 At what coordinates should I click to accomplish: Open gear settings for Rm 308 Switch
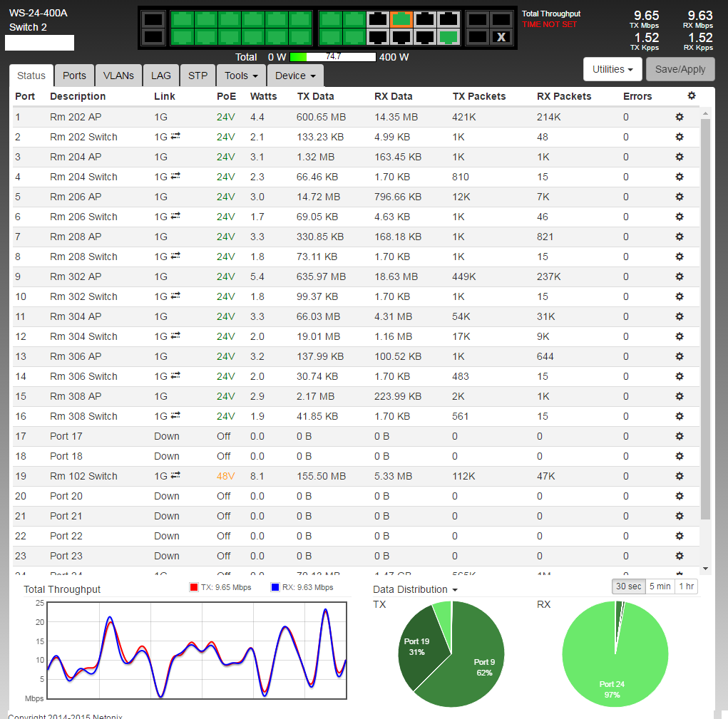click(680, 416)
